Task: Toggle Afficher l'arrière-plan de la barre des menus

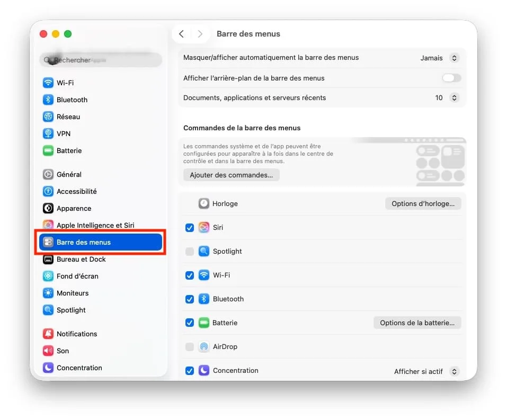Action: pyautogui.click(x=451, y=78)
